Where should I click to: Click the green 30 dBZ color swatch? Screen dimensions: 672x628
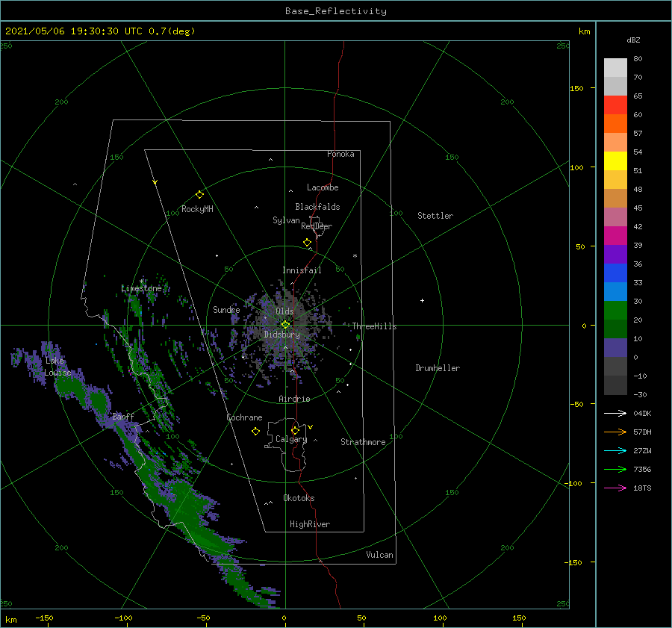615,310
